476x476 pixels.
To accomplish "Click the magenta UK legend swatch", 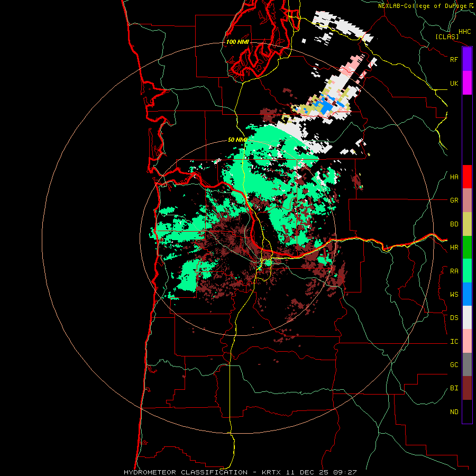I will pos(467,83).
